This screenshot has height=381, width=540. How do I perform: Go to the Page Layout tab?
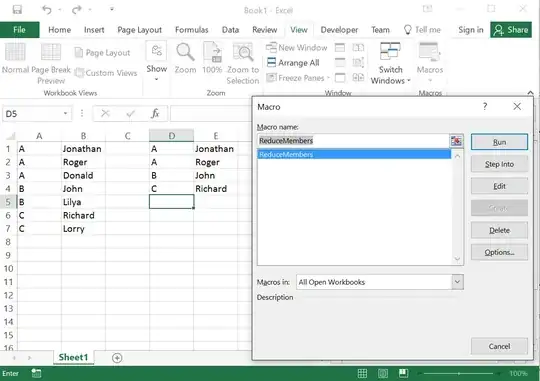point(139,30)
